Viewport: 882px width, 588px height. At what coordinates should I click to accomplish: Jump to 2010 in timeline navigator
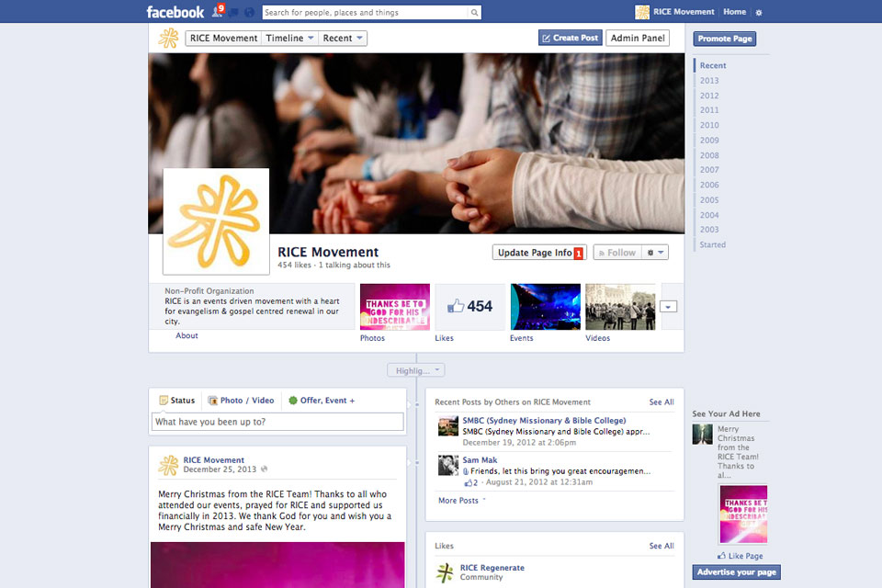tap(709, 125)
